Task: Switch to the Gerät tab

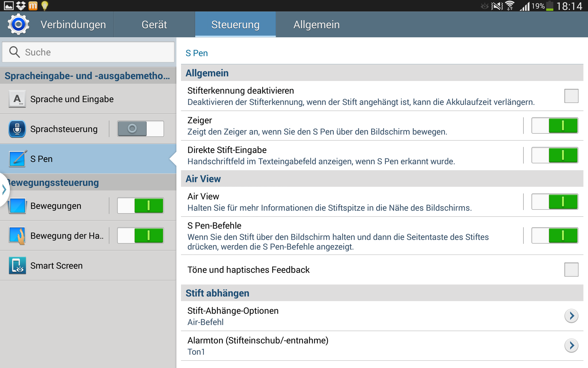Action: 154,25
